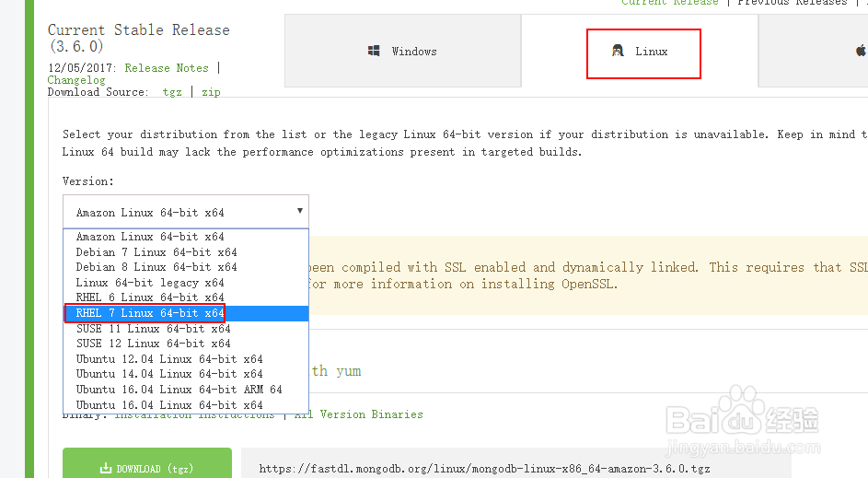Viewport: 868px width, 478px height.
Task: Download the tgz source link
Action: pos(172,92)
